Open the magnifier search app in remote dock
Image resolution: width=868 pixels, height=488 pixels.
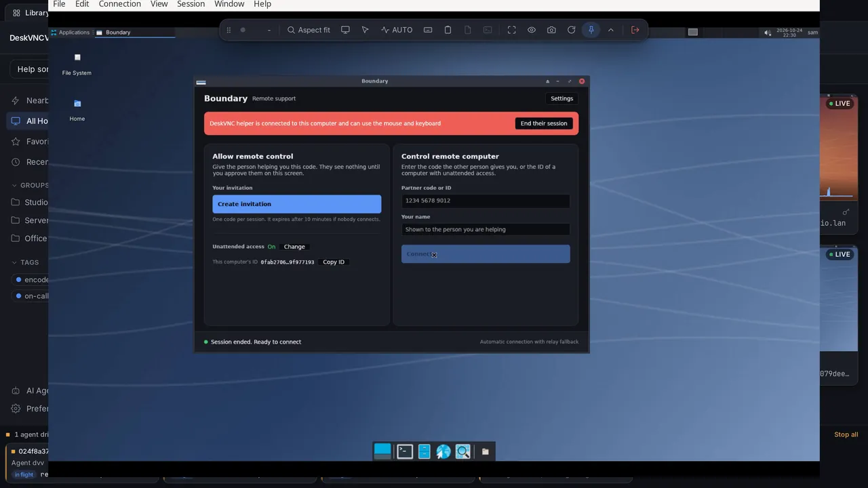[463, 451]
